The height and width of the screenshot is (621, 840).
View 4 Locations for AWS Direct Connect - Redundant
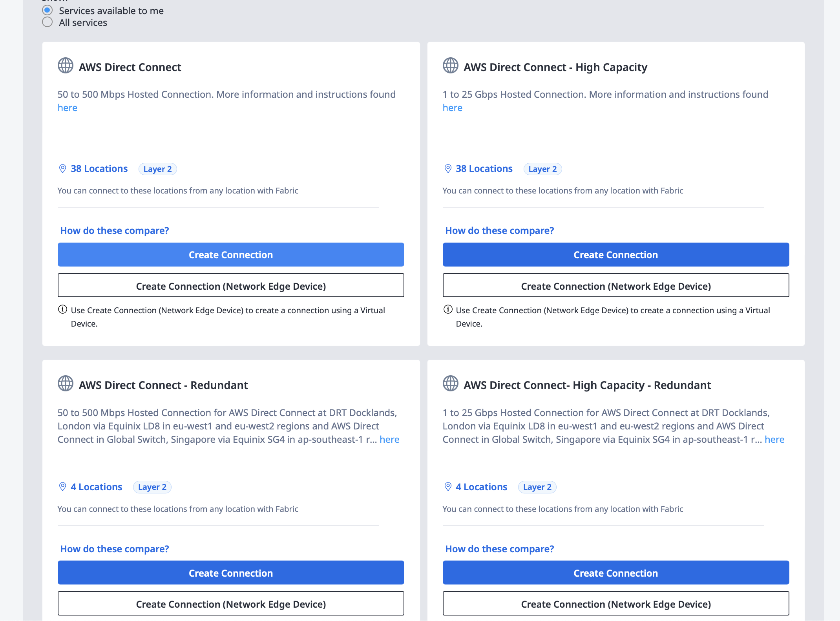click(97, 487)
